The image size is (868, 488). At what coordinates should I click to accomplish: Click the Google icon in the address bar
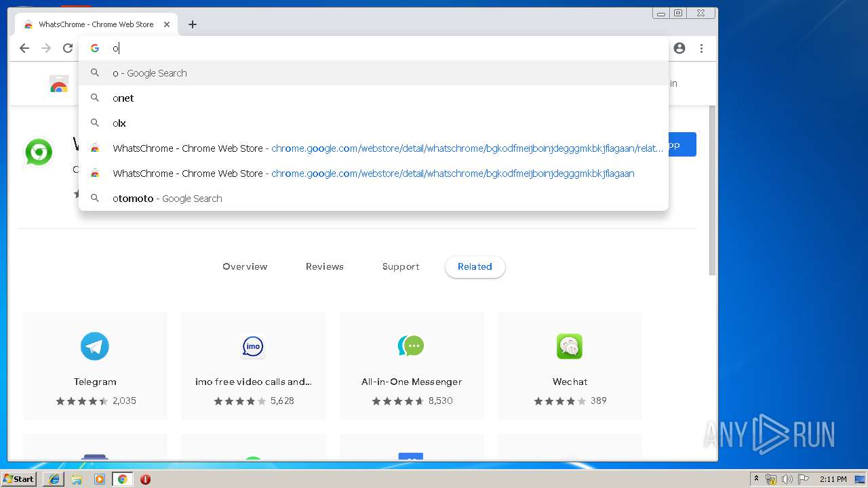point(95,48)
